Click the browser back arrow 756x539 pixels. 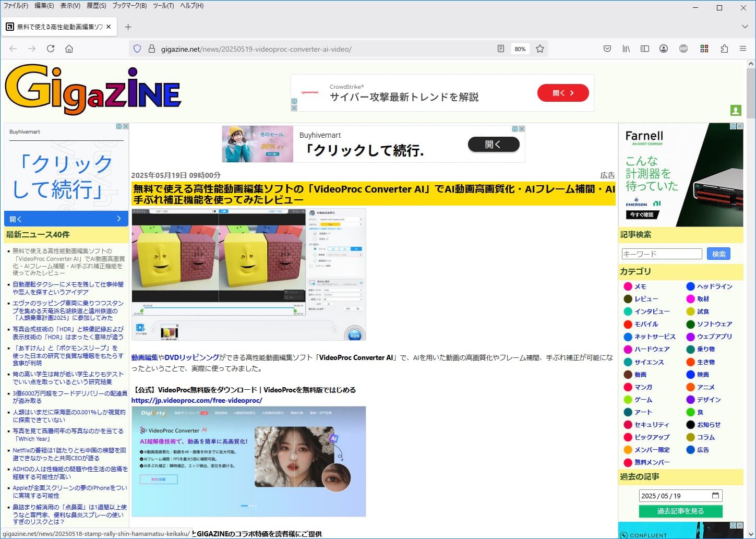coord(13,49)
